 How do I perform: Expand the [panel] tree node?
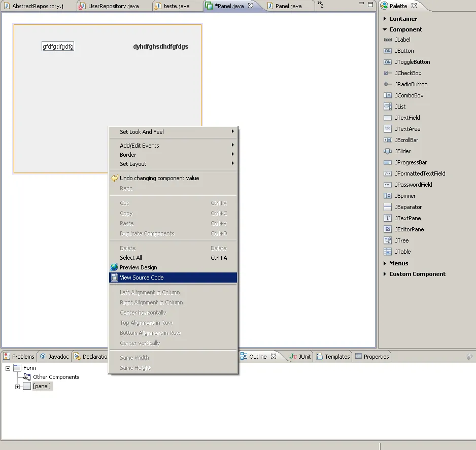[x=18, y=387]
